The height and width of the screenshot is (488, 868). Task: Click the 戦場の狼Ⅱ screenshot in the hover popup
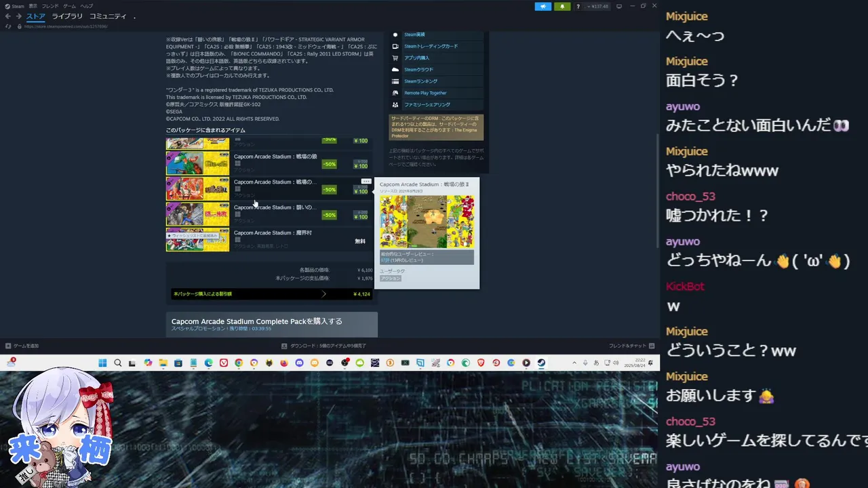pos(427,222)
